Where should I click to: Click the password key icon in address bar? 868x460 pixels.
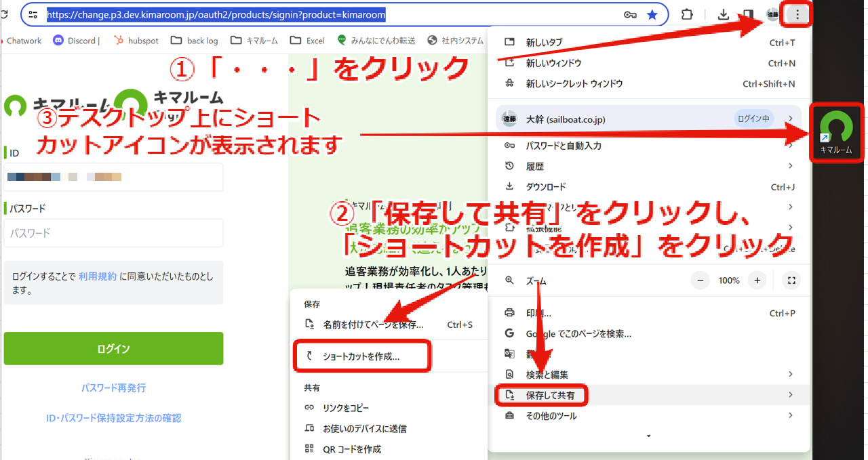(630, 14)
